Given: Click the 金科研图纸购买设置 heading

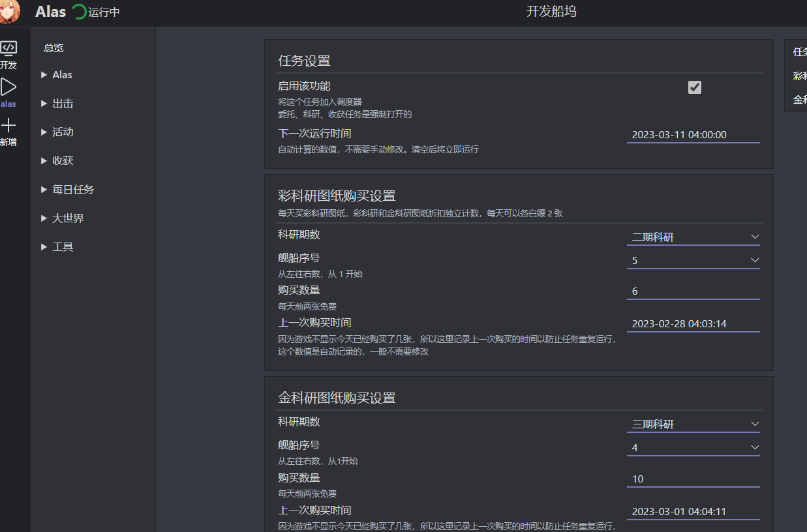Looking at the screenshot, I should click(x=337, y=398).
